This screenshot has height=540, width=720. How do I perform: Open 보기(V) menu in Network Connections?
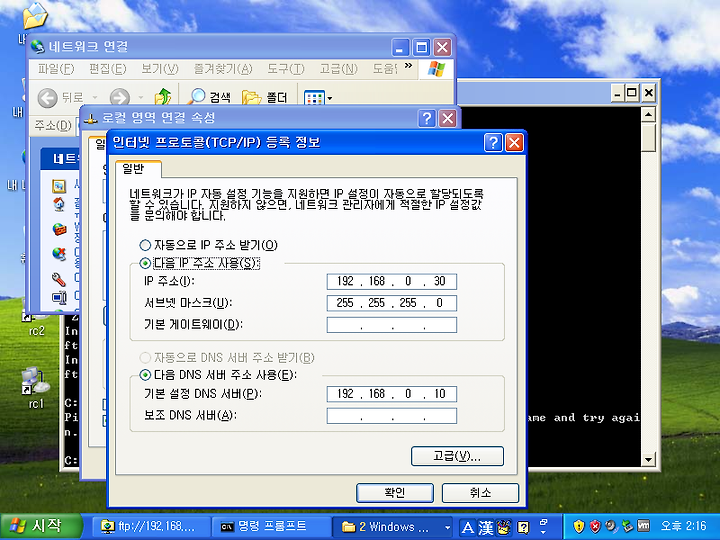(160, 69)
